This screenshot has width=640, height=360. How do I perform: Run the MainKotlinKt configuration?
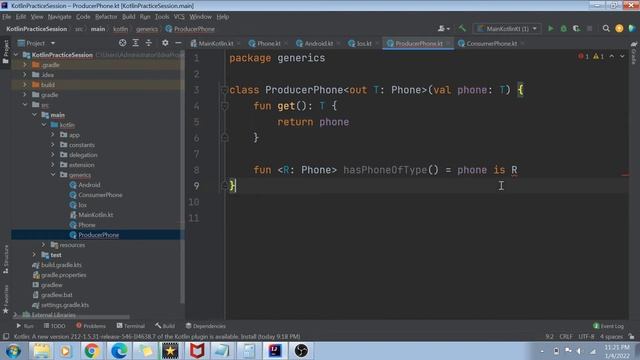pos(551,29)
